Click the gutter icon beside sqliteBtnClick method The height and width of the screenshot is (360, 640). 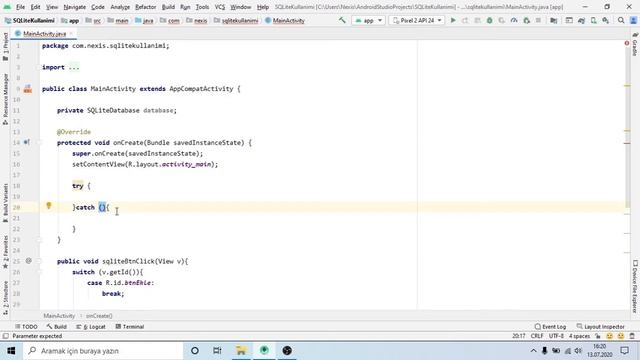coord(29,260)
